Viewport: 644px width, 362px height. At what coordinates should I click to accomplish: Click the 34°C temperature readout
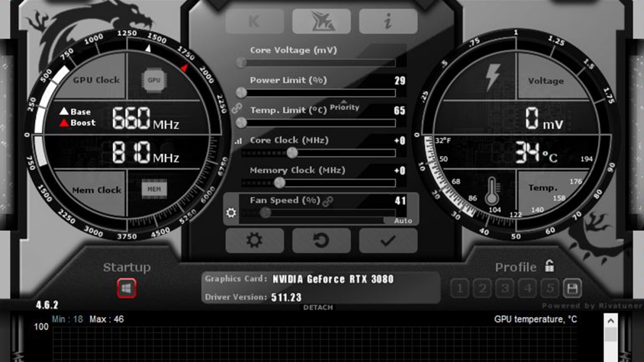pos(537,153)
